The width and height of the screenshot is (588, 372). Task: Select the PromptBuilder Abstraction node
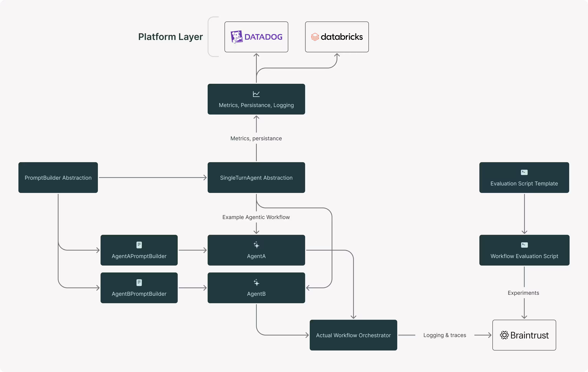[x=58, y=177]
